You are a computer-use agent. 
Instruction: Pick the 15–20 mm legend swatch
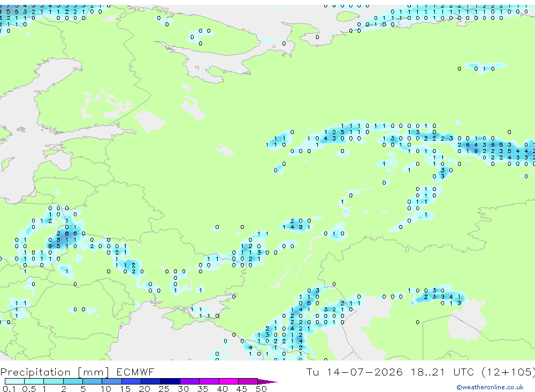click(x=131, y=381)
